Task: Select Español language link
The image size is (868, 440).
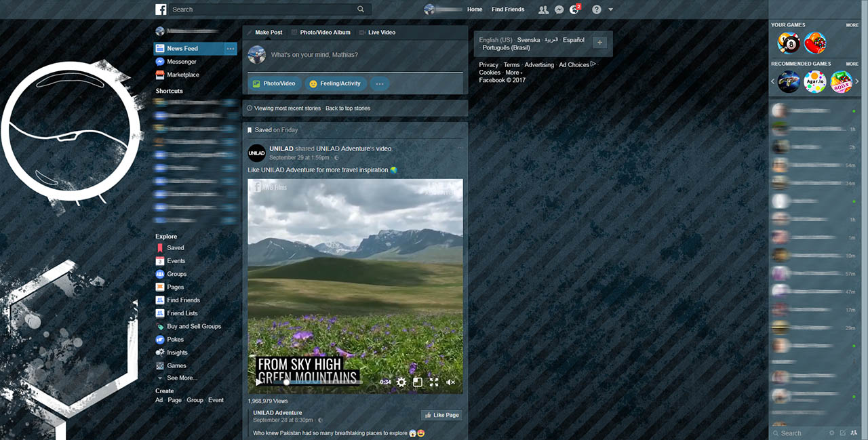Action: pyautogui.click(x=573, y=40)
